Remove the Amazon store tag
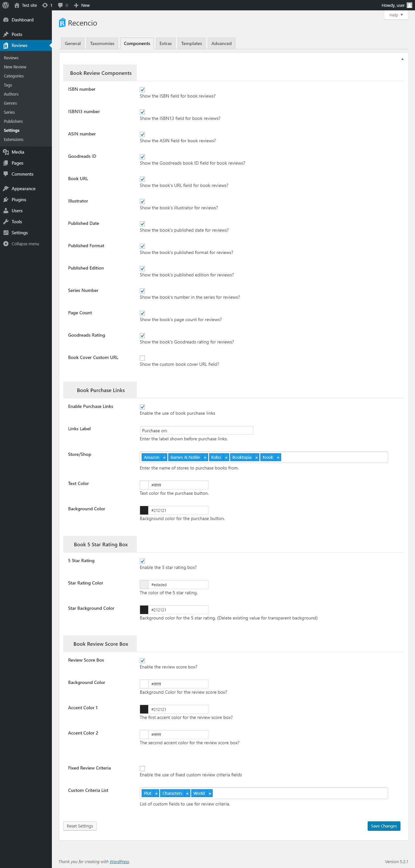415x868 pixels. click(x=164, y=457)
